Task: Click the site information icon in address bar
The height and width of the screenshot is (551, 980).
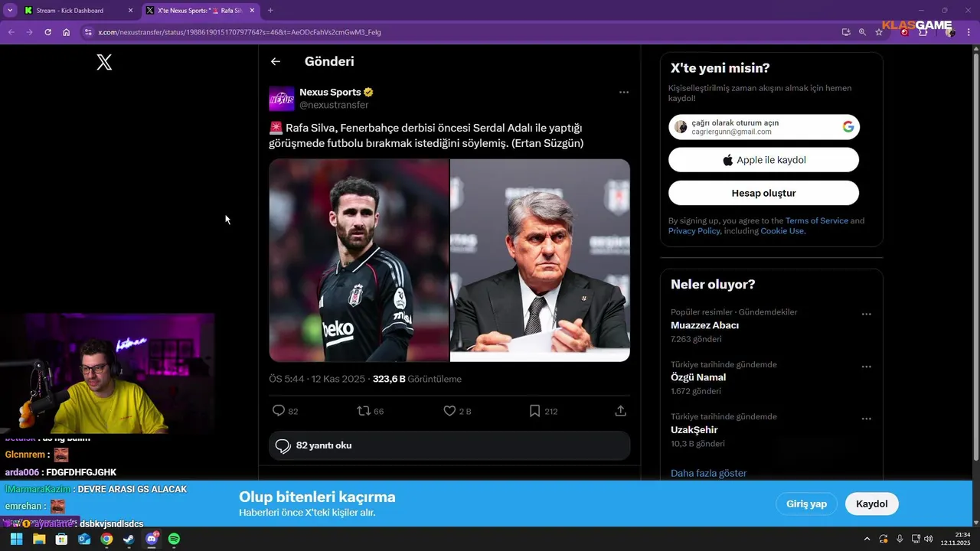Action: 88,32
